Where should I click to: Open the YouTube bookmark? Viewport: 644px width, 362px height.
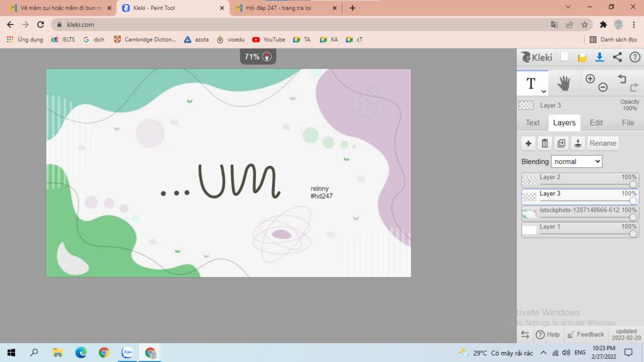coord(269,40)
